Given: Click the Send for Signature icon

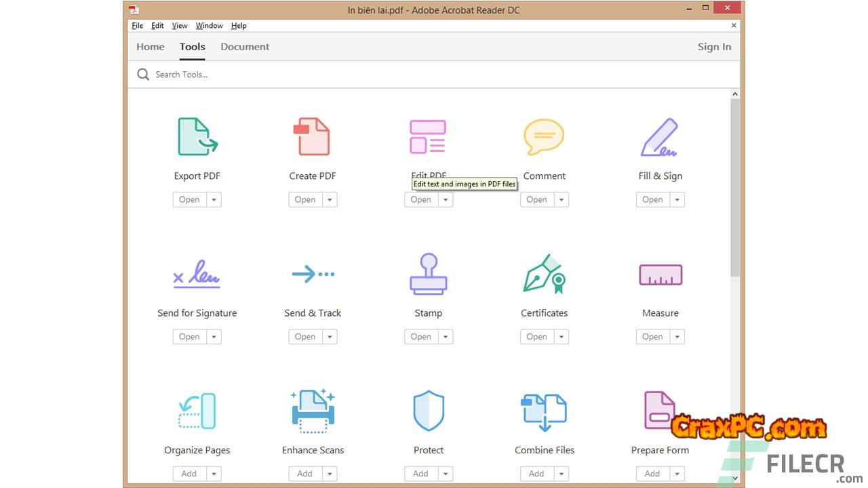Looking at the screenshot, I should [197, 274].
